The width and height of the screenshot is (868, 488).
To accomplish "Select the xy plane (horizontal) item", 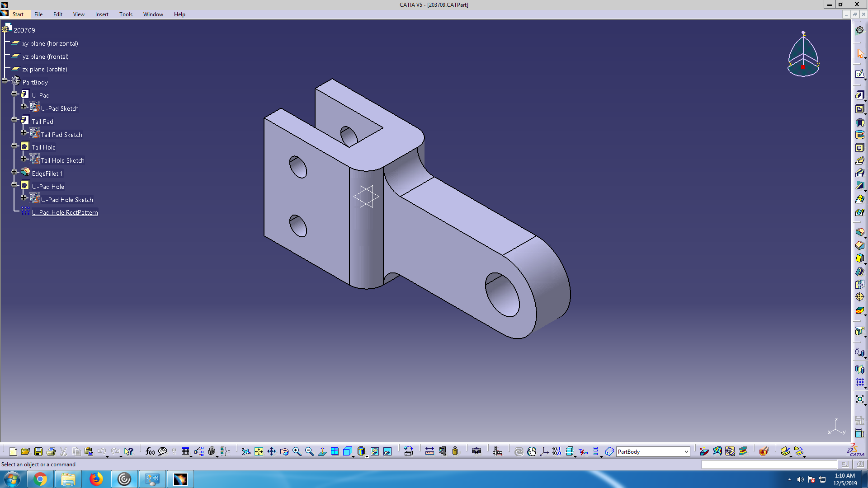I will pyautogui.click(x=50, y=44).
